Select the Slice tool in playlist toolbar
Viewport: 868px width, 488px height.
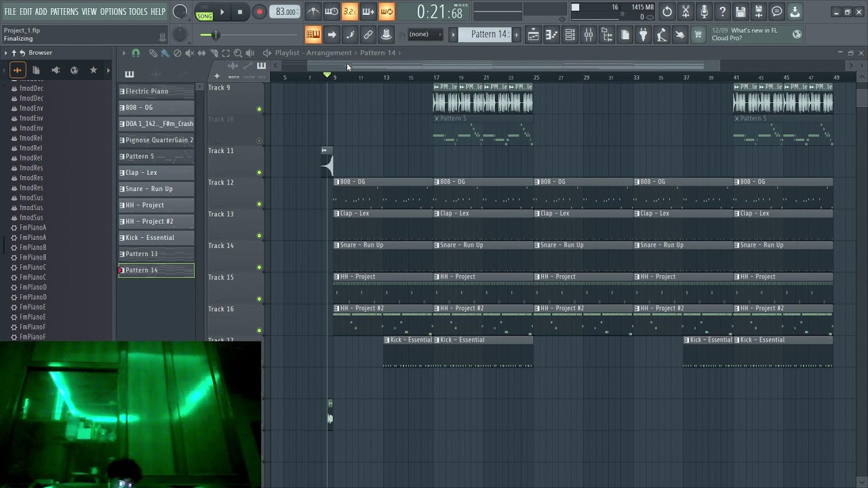[x=214, y=53]
